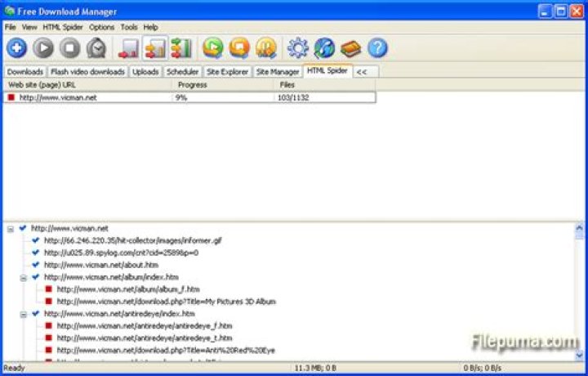Click 0 B/s; 0 B/s status bar entry
The height and width of the screenshot is (376, 588).
pos(483,368)
